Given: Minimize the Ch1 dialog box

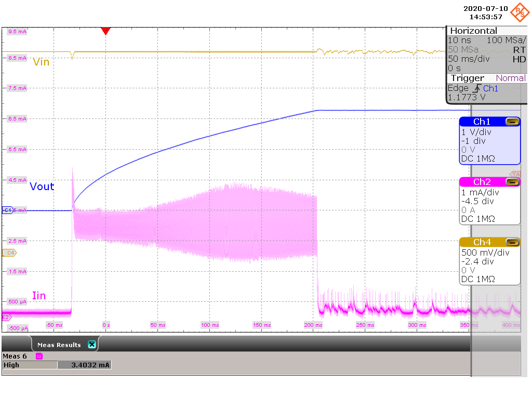Looking at the screenshot, I should 513,121.
